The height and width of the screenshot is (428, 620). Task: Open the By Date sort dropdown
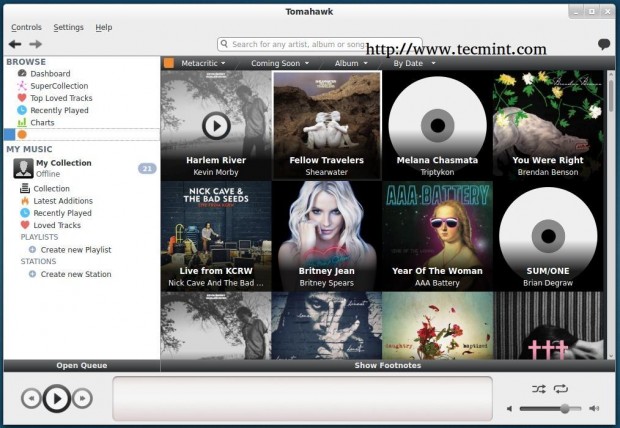(x=414, y=63)
